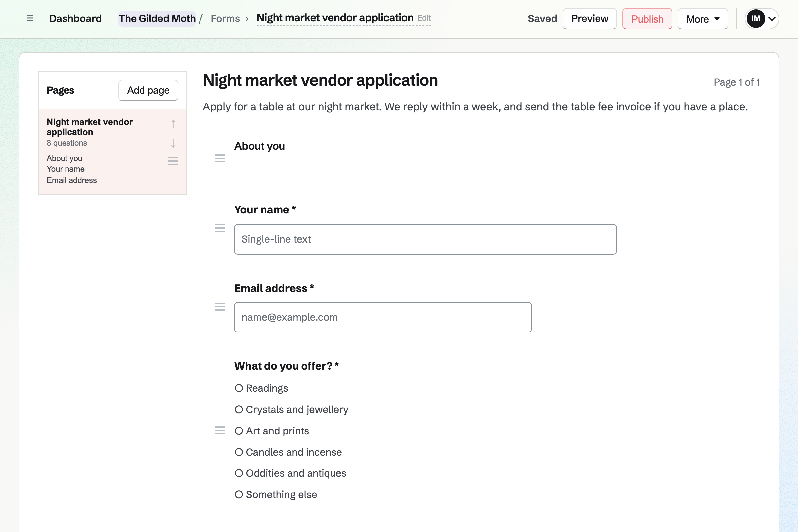798x532 pixels.
Task: Jump to About you in page outline
Action: tap(65, 158)
